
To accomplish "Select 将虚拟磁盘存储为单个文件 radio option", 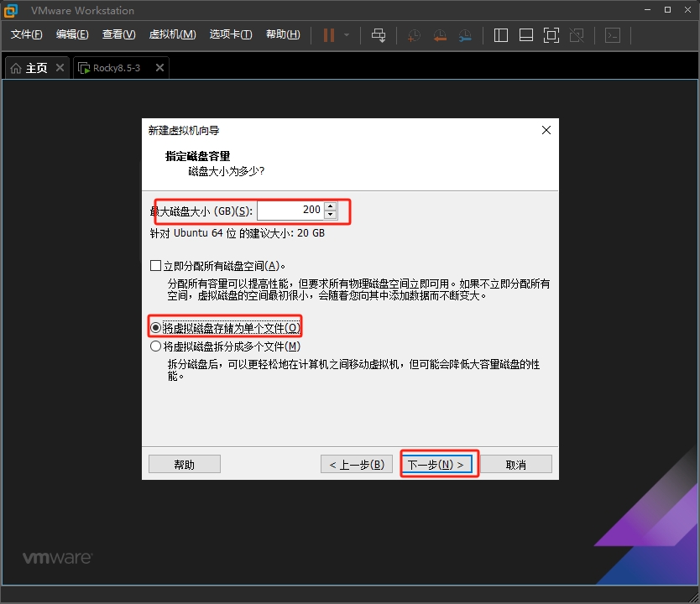I will (155, 328).
